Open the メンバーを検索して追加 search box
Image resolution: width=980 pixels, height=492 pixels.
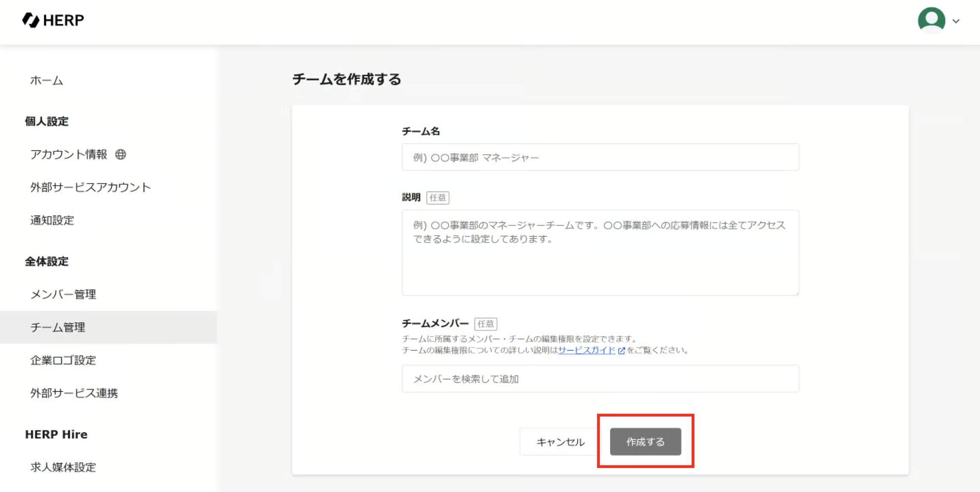click(600, 379)
